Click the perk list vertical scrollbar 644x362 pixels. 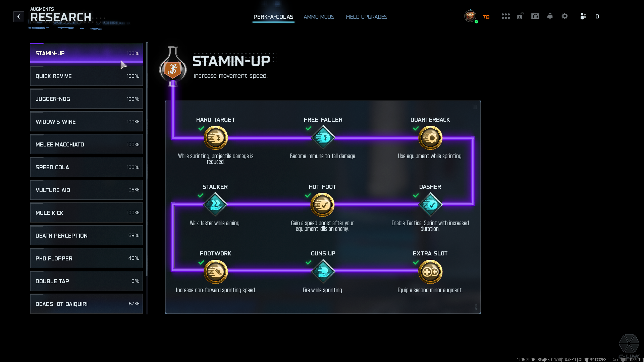(147, 159)
